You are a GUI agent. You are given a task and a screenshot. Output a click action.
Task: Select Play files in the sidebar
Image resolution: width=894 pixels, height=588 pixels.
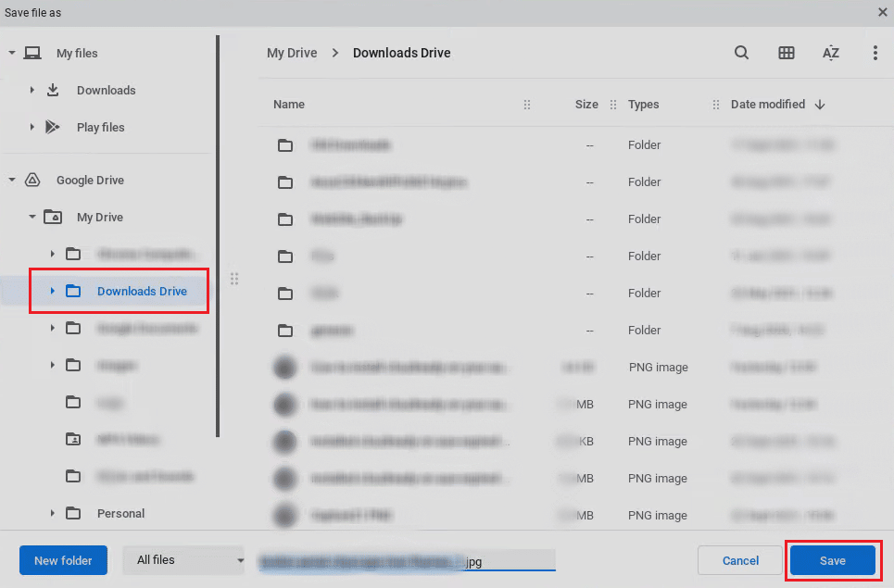click(100, 127)
